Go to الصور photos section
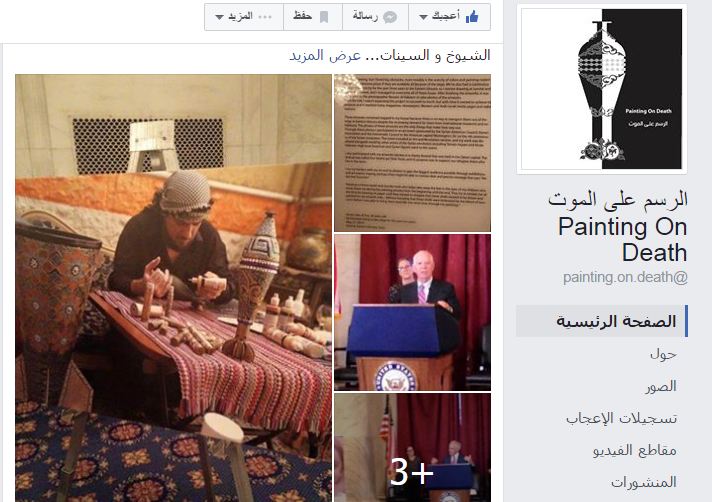 click(661, 386)
